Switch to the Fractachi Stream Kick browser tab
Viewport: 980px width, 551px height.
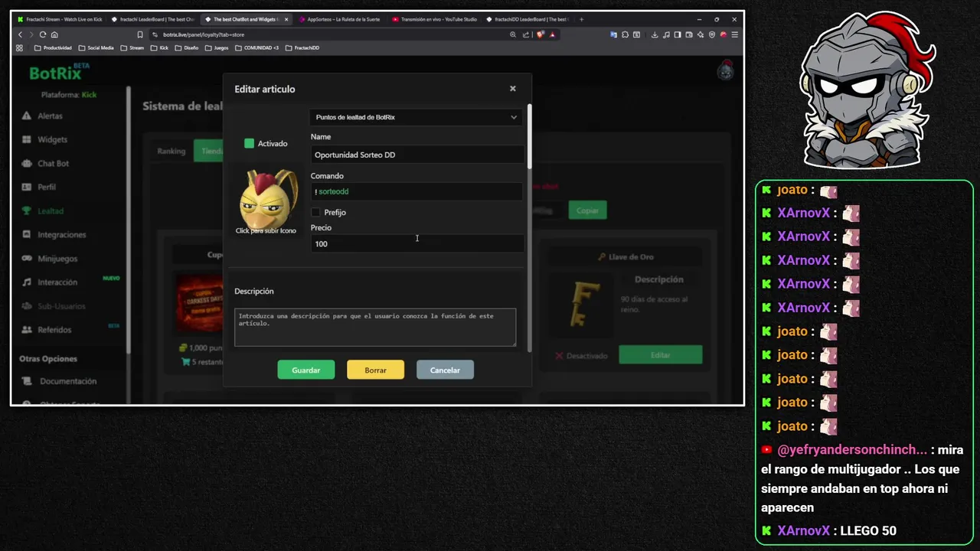[x=60, y=19]
